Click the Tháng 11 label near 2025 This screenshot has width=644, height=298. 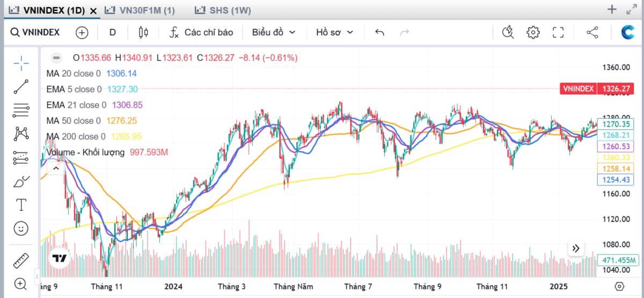click(x=492, y=286)
